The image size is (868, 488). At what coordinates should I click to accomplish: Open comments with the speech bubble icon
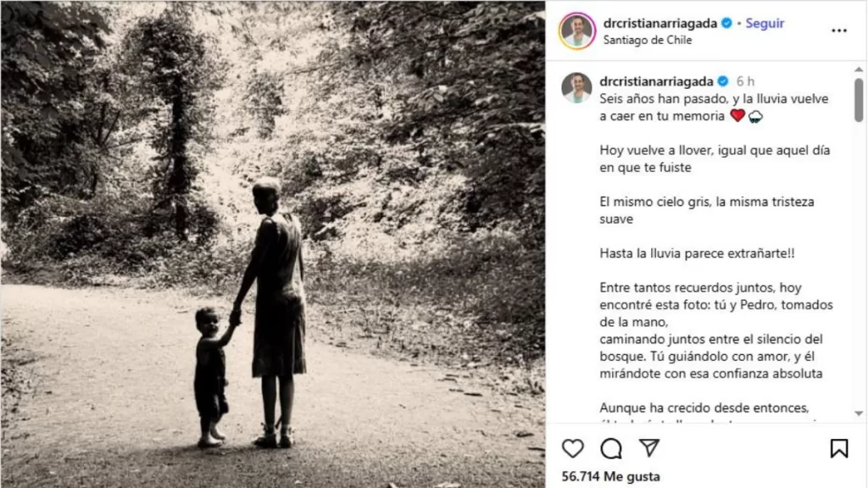tap(611, 448)
